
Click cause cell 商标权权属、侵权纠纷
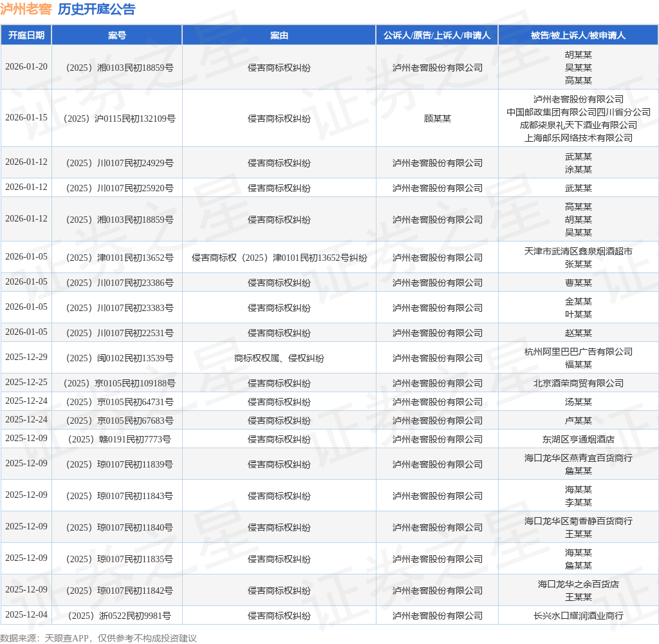click(x=279, y=358)
